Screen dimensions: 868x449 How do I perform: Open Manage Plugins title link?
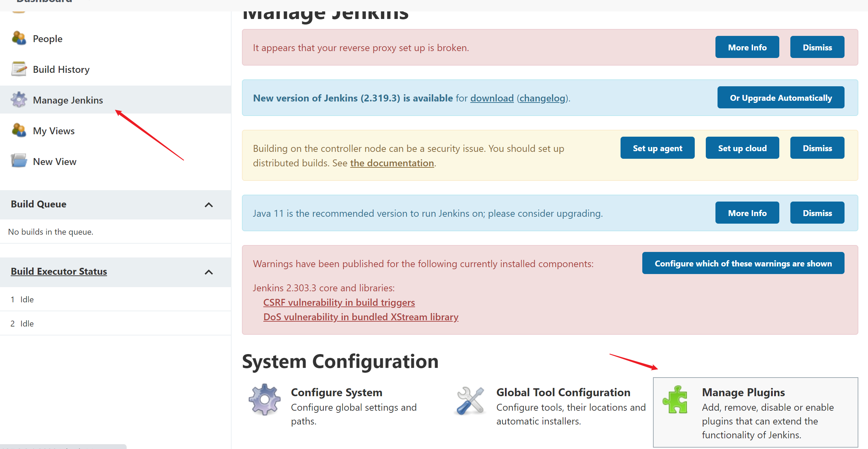pos(743,392)
